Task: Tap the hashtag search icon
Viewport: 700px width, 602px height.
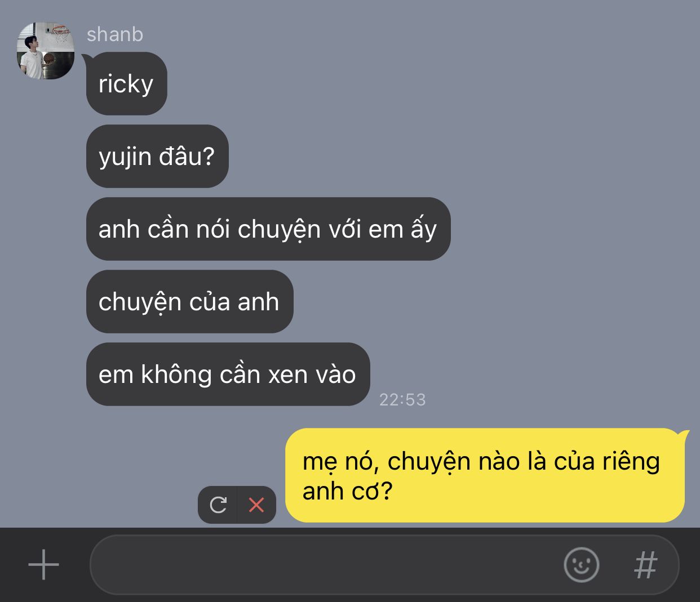Action: (646, 565)
